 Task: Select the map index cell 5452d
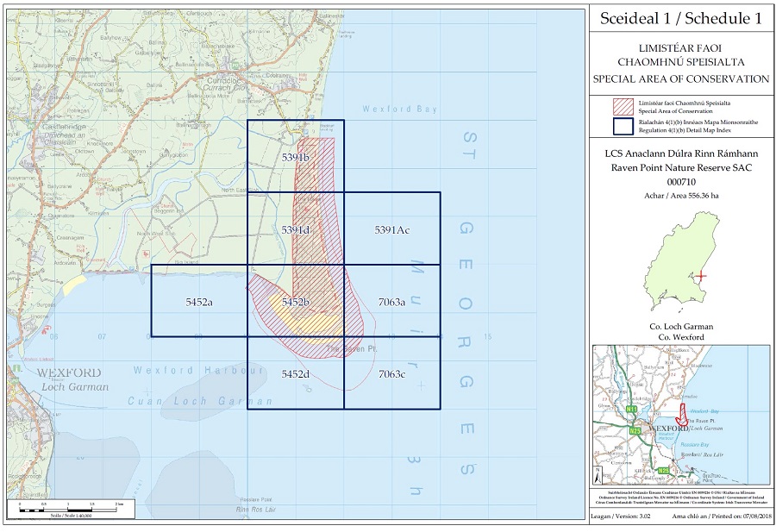click(296, 372)
